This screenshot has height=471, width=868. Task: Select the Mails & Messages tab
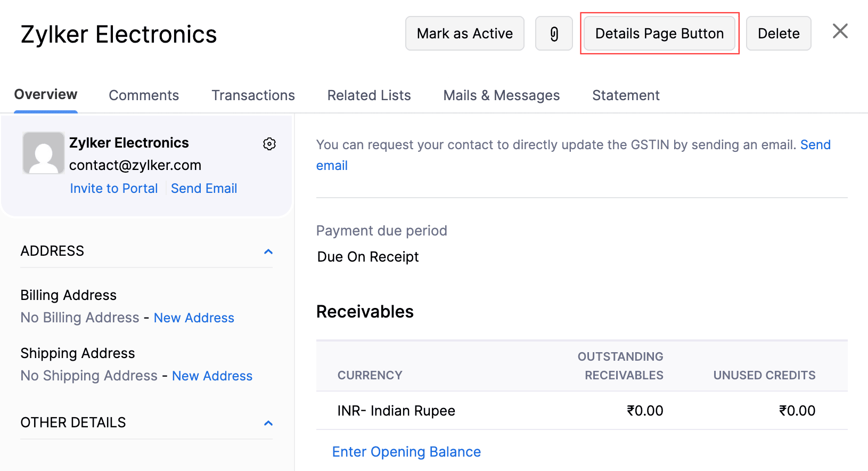click(501, 95)
